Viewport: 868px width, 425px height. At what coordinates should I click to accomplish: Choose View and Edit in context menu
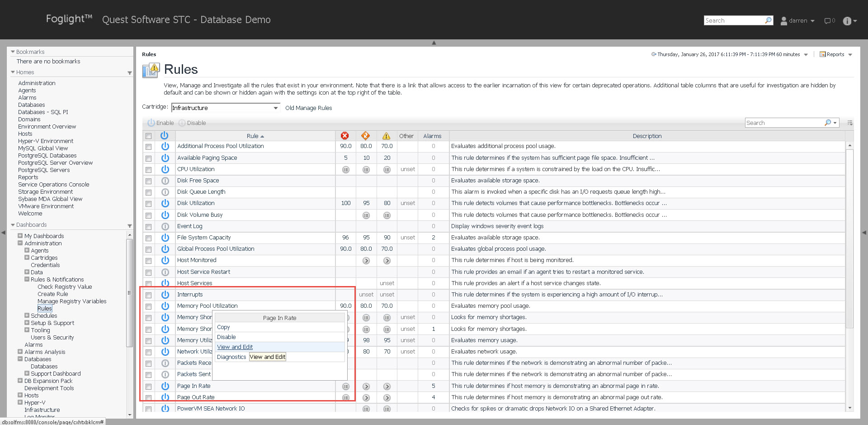tap(235, 347)
